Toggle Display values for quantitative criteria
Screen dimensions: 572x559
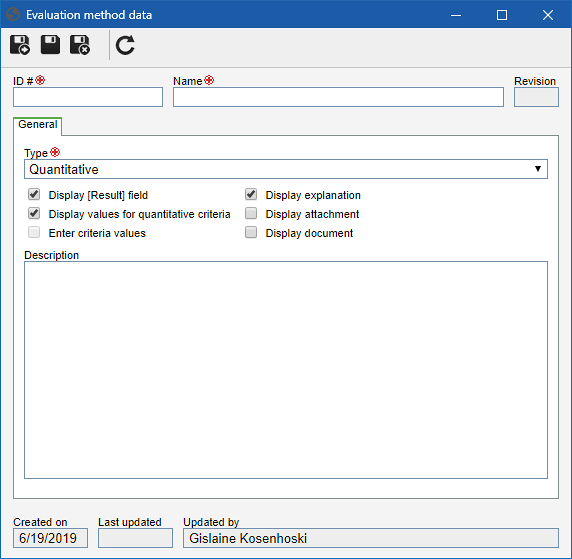click(x=34, y=213)
